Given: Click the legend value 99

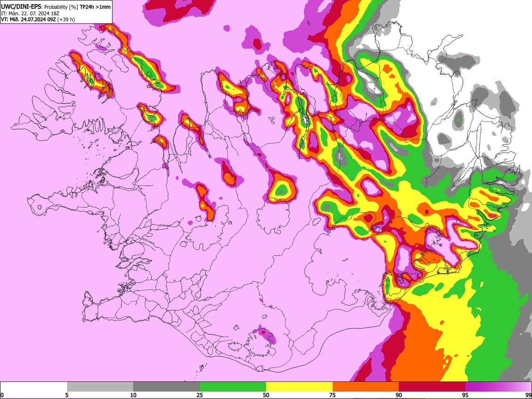Looking at the screenshot, I should click(x=528, y=395).
